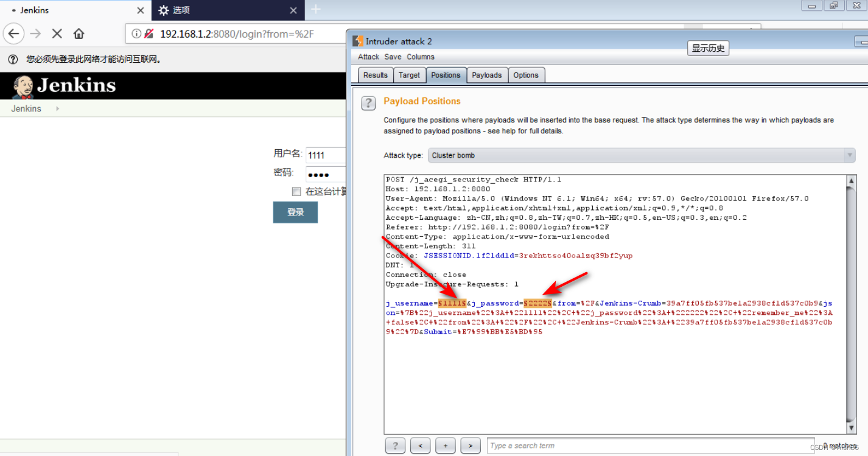Open the Save menu
868x456 pixels.
[x=393, y=57]
